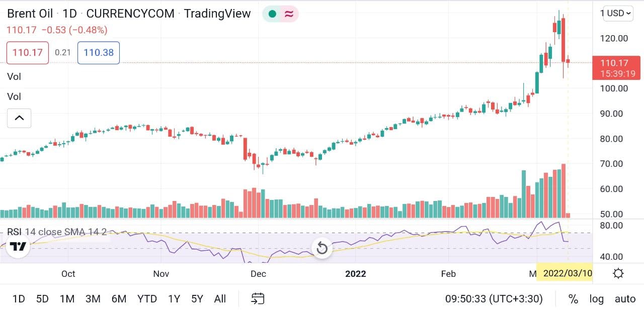Toggle log scale mode
This screenshot has height=313, width=644.
pyautogui.click(x=597, y=299)
